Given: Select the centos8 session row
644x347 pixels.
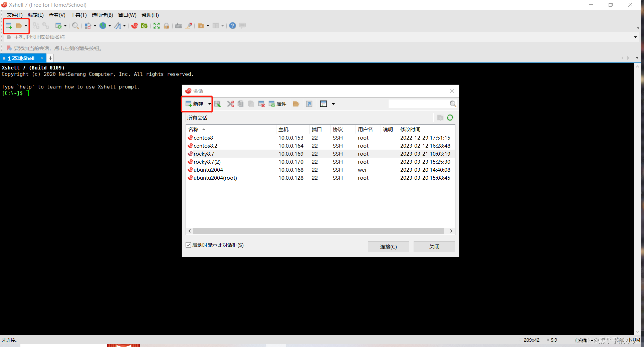Looking at the screenshot, I should 320,138.
